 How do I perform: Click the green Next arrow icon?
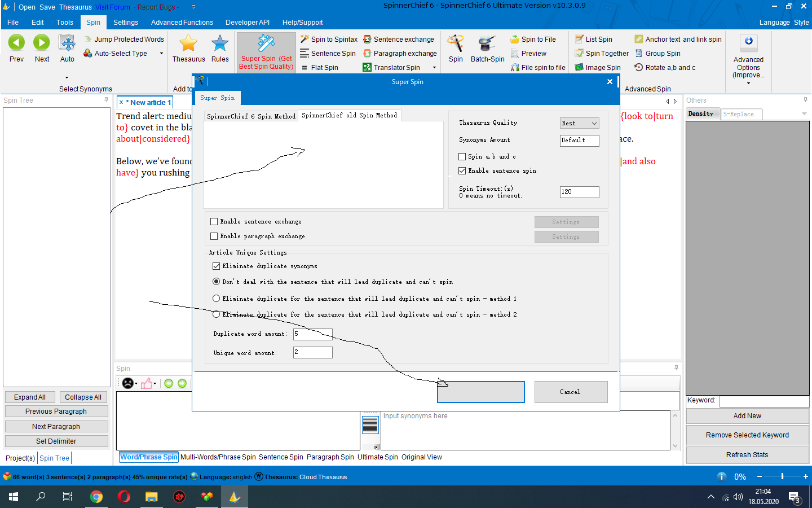click(42, 43)
